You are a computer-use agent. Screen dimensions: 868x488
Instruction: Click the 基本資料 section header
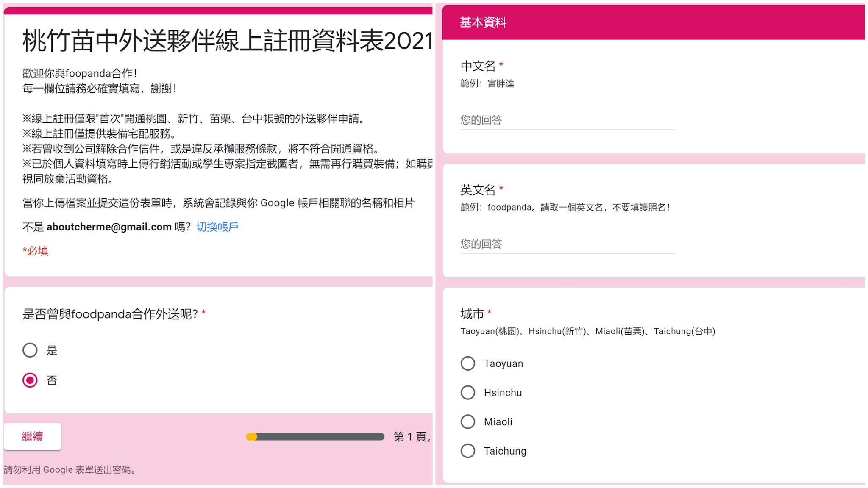483,22
